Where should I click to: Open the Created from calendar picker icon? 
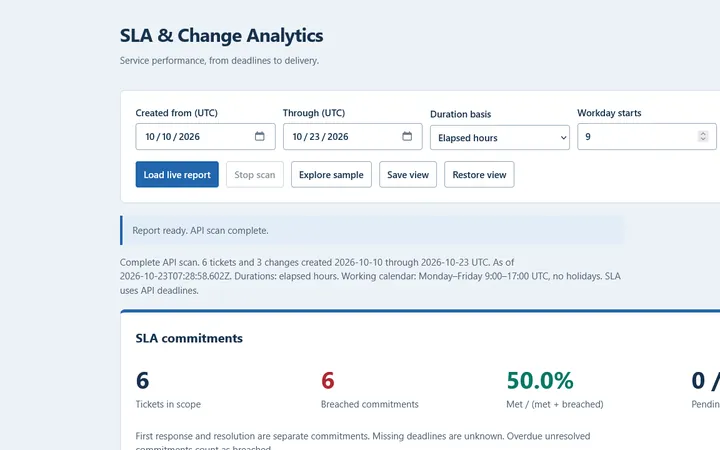coord(259,136)
